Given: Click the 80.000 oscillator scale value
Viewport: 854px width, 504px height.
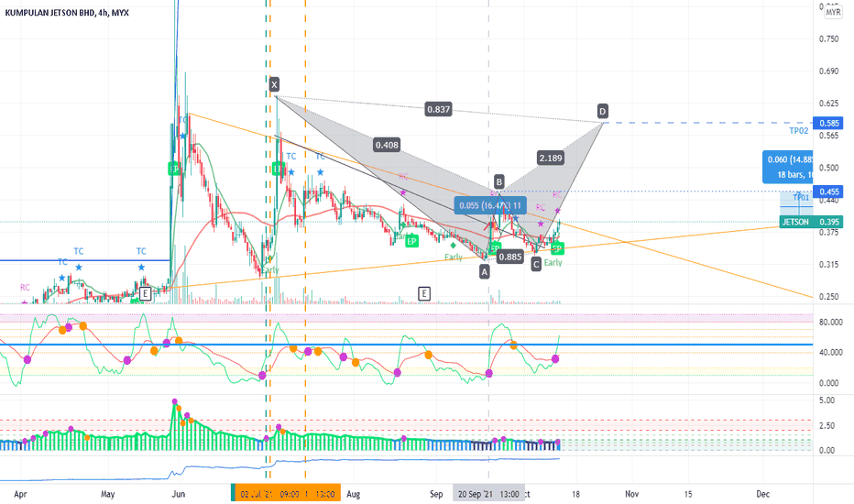Looking at the screenshot, I should (x=830, y=322).
